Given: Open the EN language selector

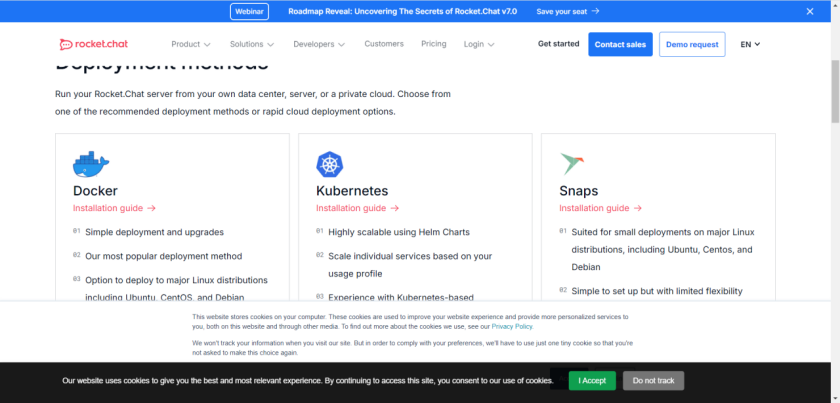Looking at the screenshot, I should pos(750,44).
